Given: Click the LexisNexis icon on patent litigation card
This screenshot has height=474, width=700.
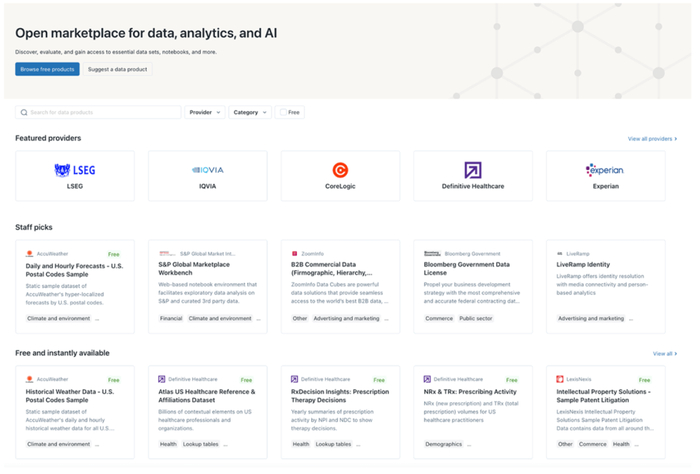Looking at the screenshot, I should (560, 380).
